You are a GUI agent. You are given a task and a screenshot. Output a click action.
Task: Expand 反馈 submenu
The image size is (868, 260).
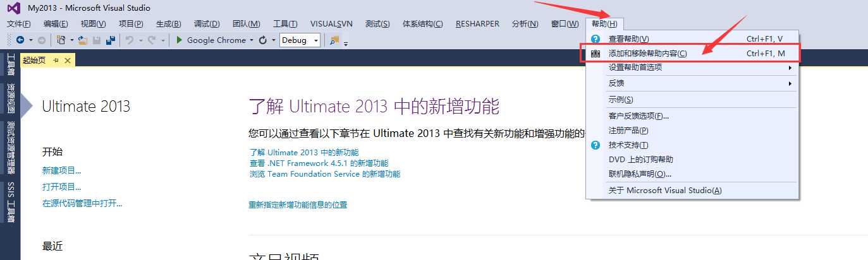click(x=790, y=83)
